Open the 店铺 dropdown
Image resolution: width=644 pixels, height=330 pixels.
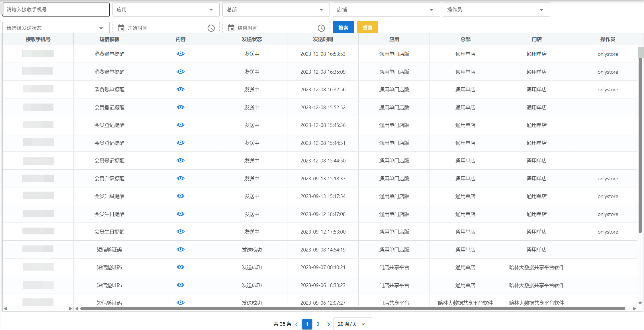click(386, 10)
